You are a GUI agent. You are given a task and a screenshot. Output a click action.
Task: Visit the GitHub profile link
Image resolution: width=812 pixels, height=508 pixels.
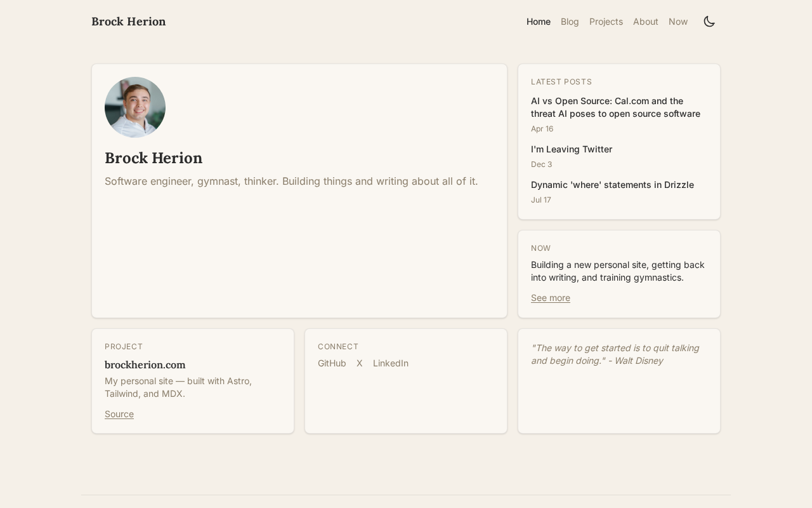coord(332,363)
